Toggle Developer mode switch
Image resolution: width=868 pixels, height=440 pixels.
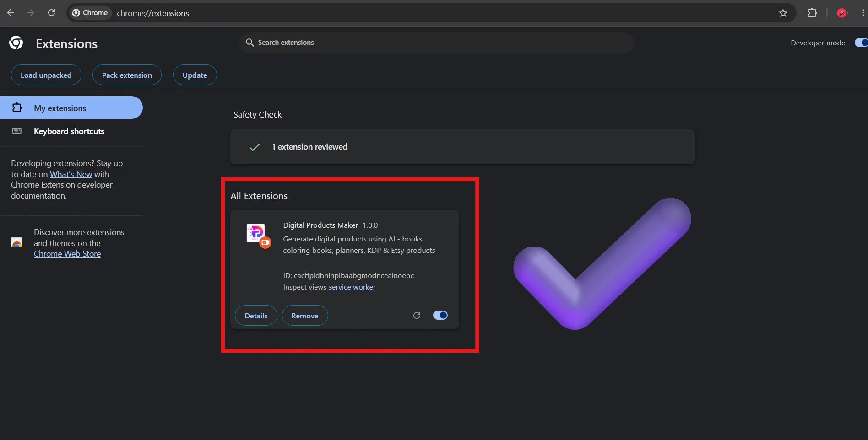coord(861,43)
